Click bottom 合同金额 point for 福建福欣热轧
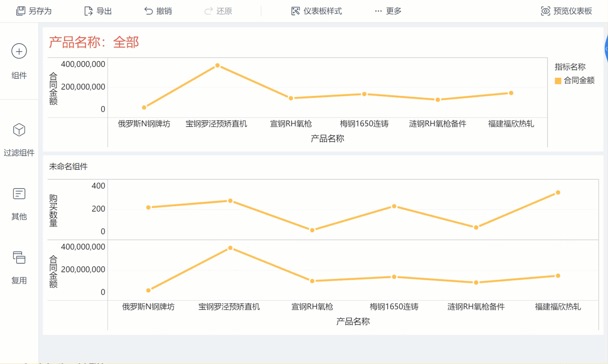608x364 pixels. 558,276
